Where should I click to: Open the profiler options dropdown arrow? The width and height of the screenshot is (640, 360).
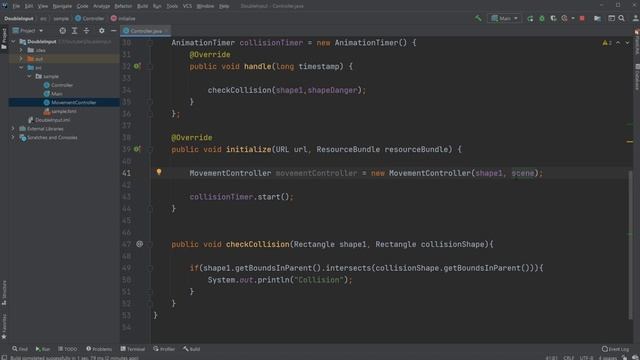pos(573,18)
